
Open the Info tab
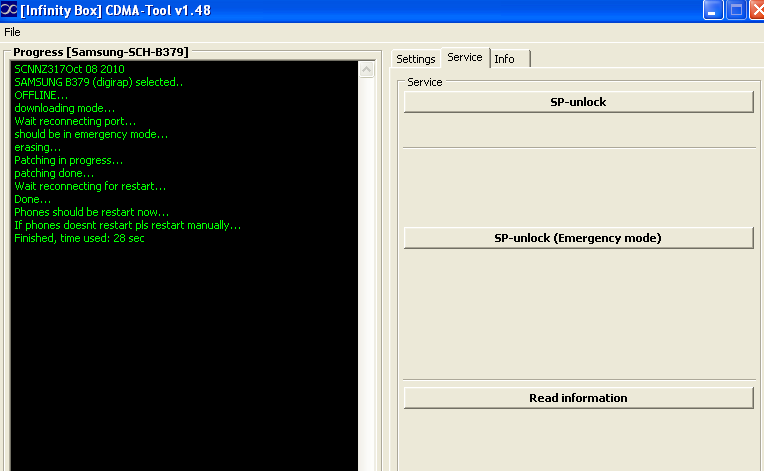click(x=509, y=59)
